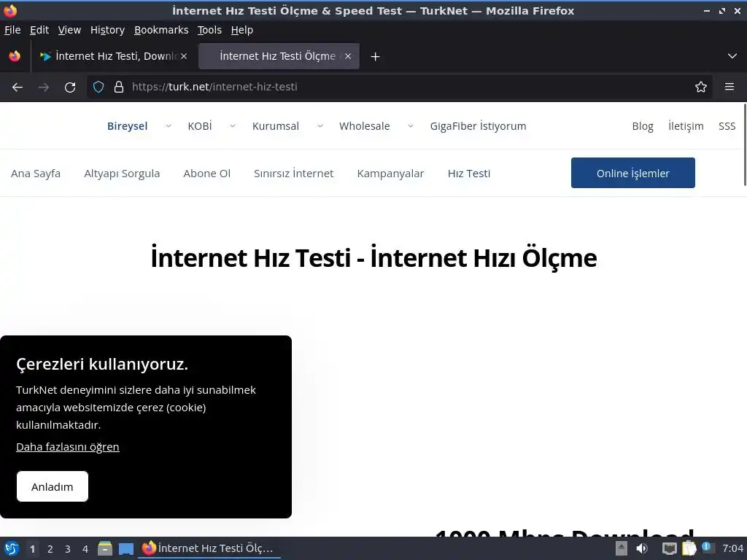Select the İnternet Hız Testi Ölçme tab
The height and width of the screenshot is (560, 747).
(279, 56)
